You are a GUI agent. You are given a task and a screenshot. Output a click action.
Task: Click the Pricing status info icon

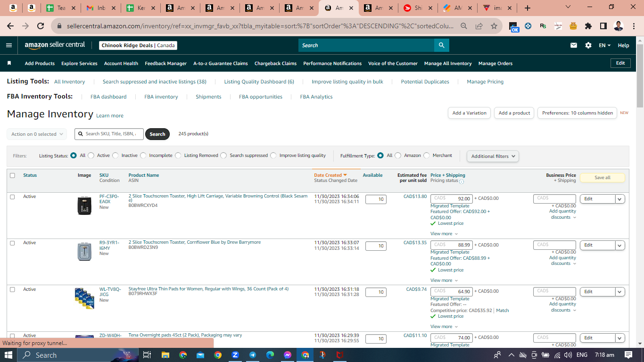[x=462, y=181]
